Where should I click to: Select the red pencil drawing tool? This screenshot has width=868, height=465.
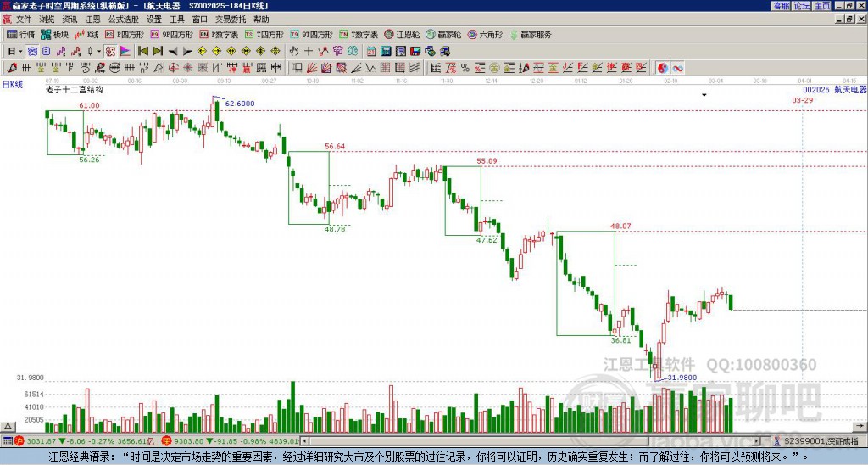tap(11, 68)
